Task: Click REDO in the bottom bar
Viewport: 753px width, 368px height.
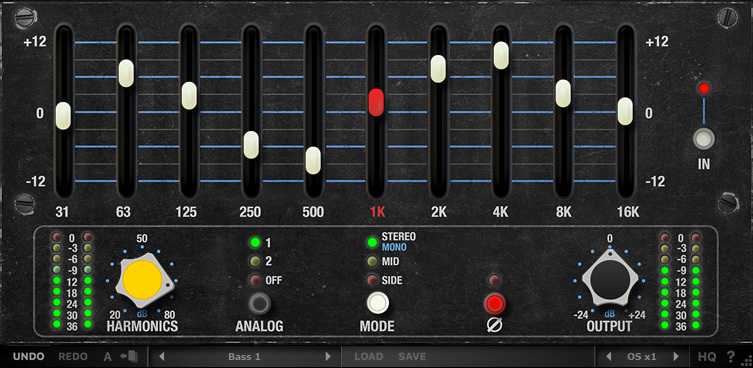Action: pos(73,356)
